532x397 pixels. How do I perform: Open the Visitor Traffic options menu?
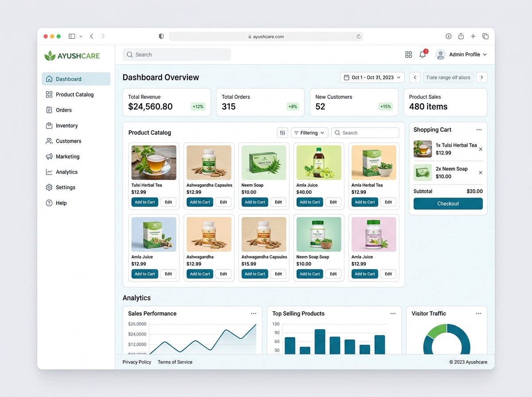tap(478, 313)
